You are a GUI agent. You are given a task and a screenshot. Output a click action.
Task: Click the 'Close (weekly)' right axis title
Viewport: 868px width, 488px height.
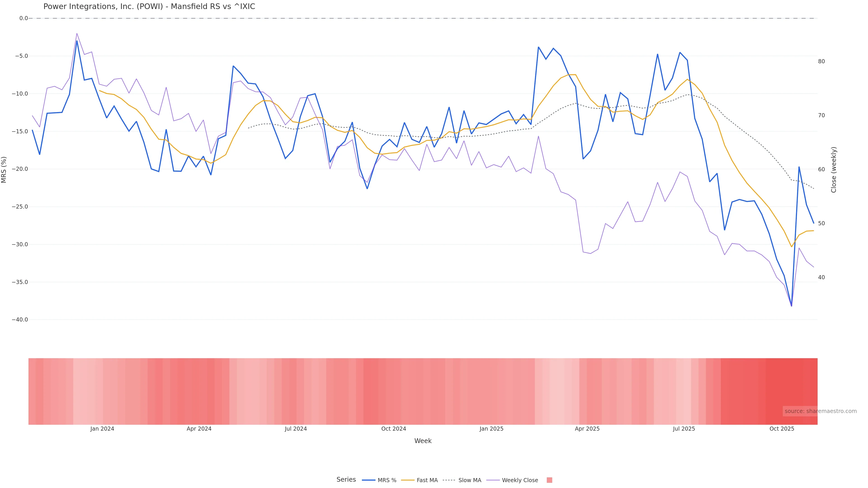834,169
